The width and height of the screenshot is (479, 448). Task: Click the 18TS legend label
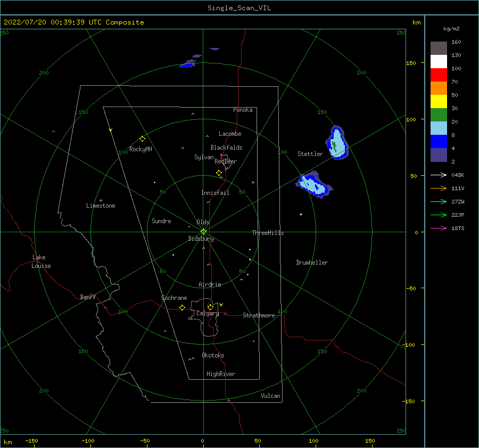458,228
